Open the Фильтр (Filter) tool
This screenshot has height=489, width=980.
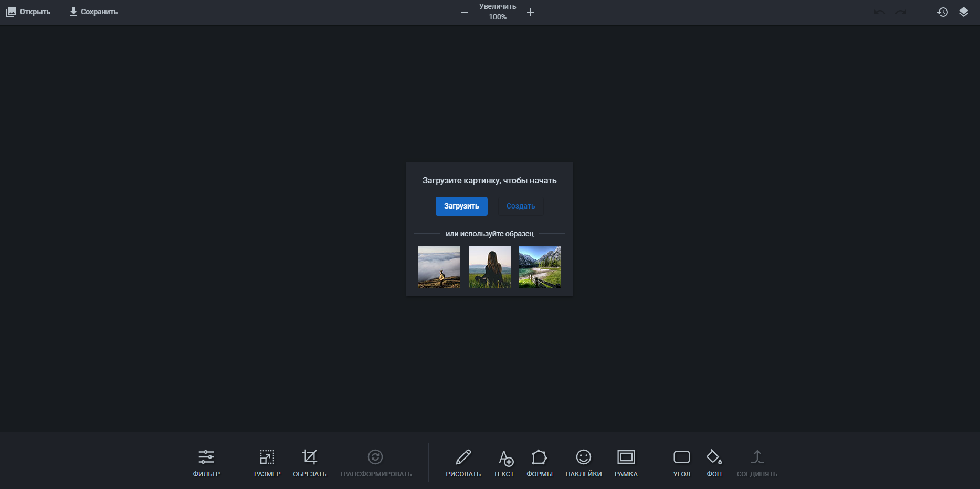pos(206,463)
